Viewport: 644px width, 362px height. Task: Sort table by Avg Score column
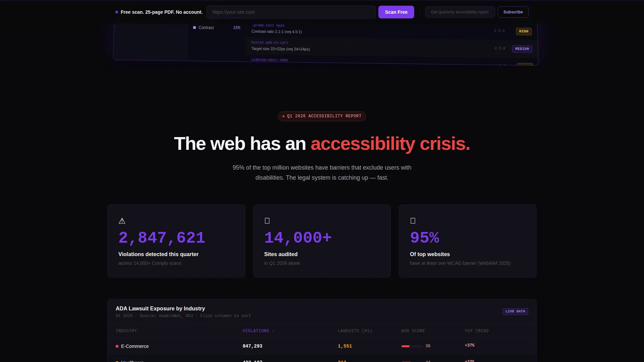pos(413,331)
